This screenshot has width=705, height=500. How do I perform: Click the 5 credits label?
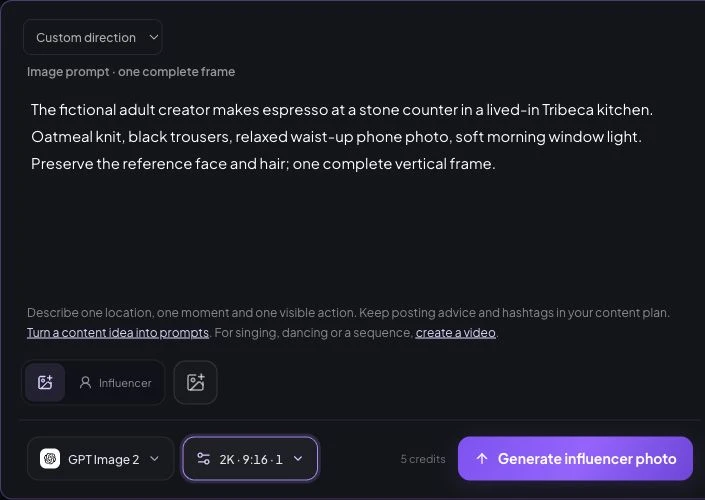coord(423,459)
